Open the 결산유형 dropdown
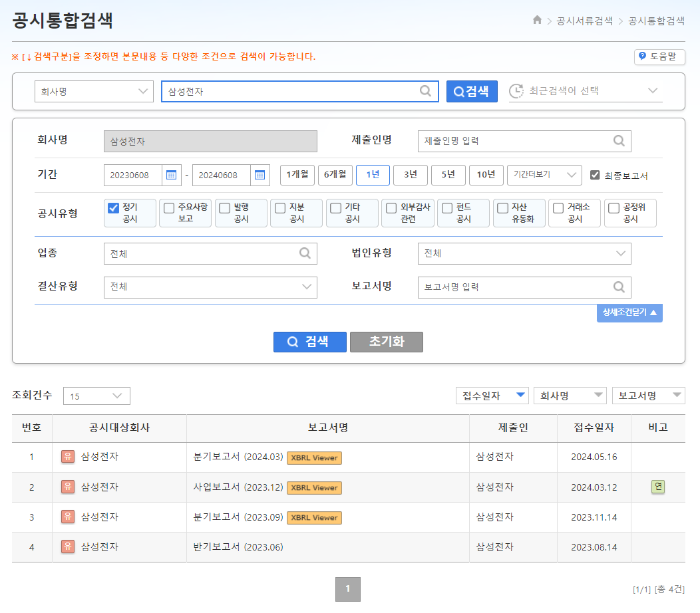The height and width of the screenshot is (613, 700). tap(211, 287)
